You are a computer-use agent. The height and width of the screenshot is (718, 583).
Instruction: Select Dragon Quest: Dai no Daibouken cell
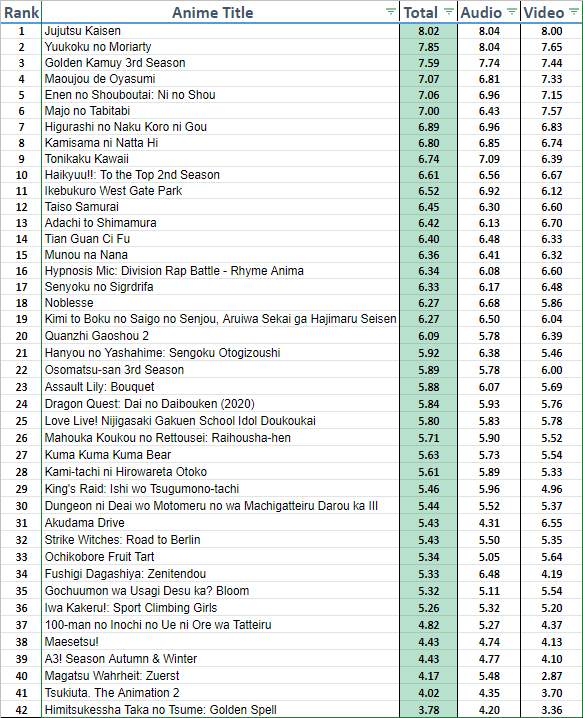coord(220,404)
